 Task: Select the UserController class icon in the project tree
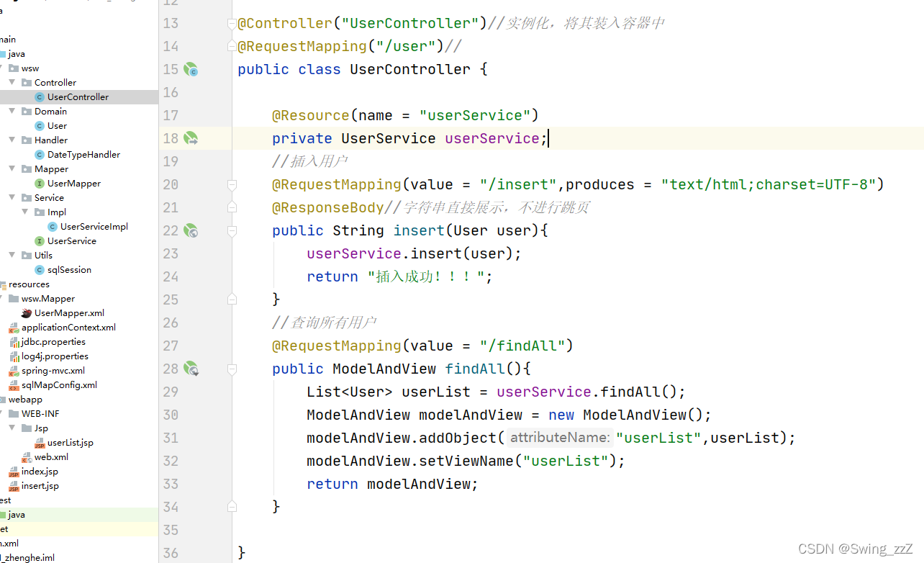40,97
